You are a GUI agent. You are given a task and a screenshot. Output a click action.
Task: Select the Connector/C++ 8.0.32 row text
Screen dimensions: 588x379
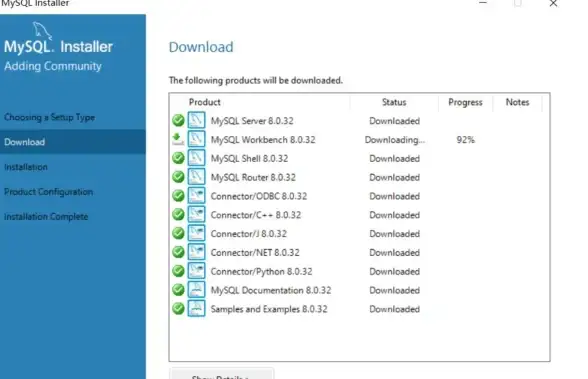coord(256,215)
